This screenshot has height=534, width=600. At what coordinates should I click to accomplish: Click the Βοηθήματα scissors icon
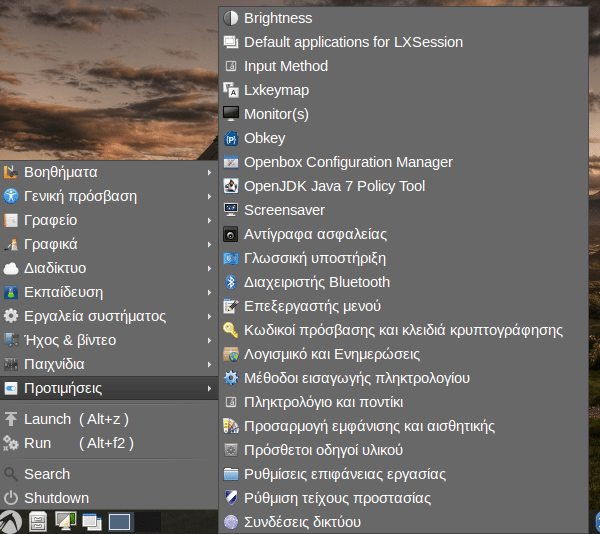[11, 172]
